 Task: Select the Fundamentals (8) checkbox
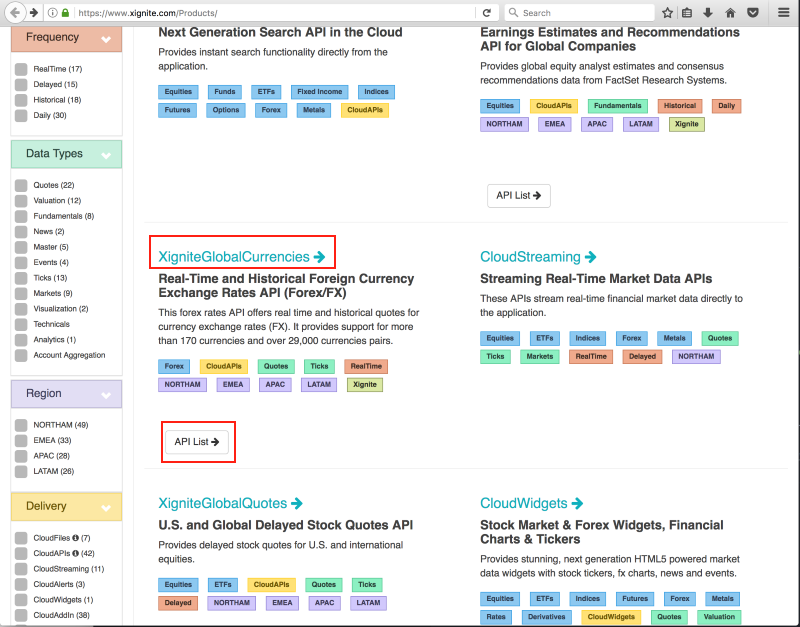pos(21,216)
